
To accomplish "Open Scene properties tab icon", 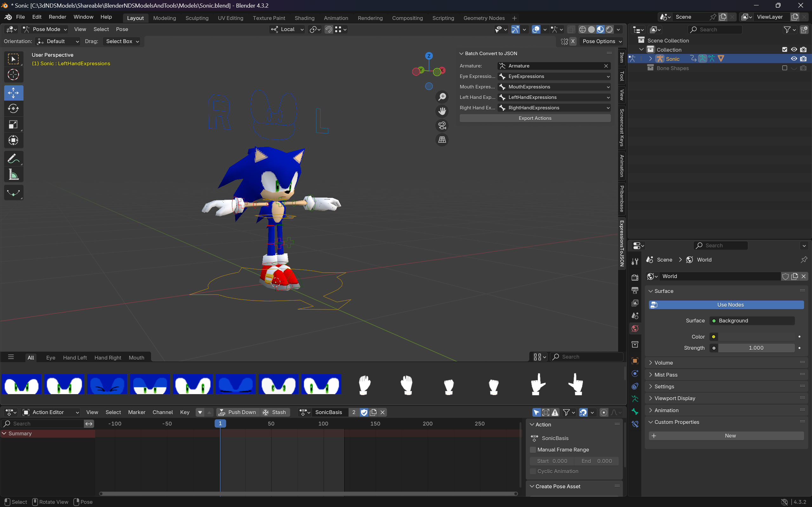I will (x=635, y=315).
